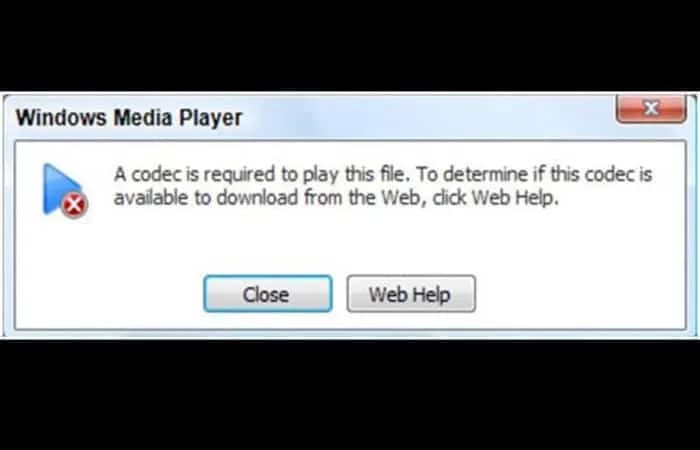Click the black area above the dialog
The height and width of the screenshot is (450, 700).
click(350, 45)
